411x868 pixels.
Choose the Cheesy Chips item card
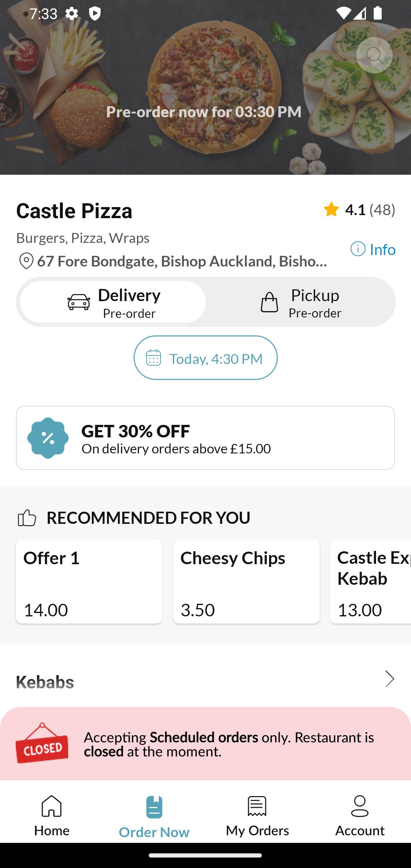[x=246, y=581]
